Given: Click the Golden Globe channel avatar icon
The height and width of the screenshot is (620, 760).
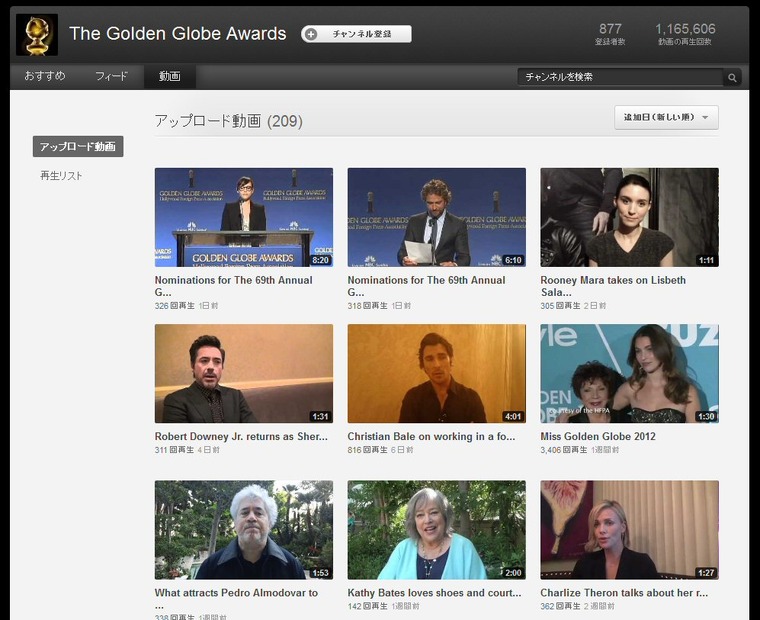Looking at the screenshot, I should click(x=37, y=35).
